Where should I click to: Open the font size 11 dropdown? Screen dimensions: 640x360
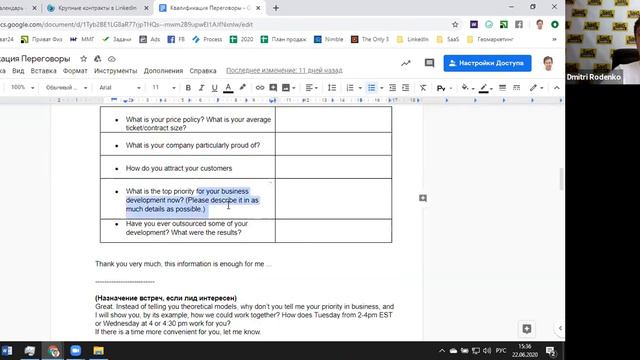coord(164,87)
